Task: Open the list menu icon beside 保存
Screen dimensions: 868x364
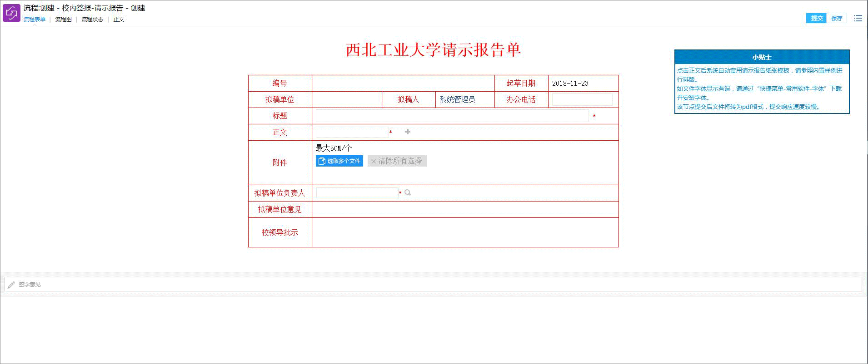Action: (858, 18)
